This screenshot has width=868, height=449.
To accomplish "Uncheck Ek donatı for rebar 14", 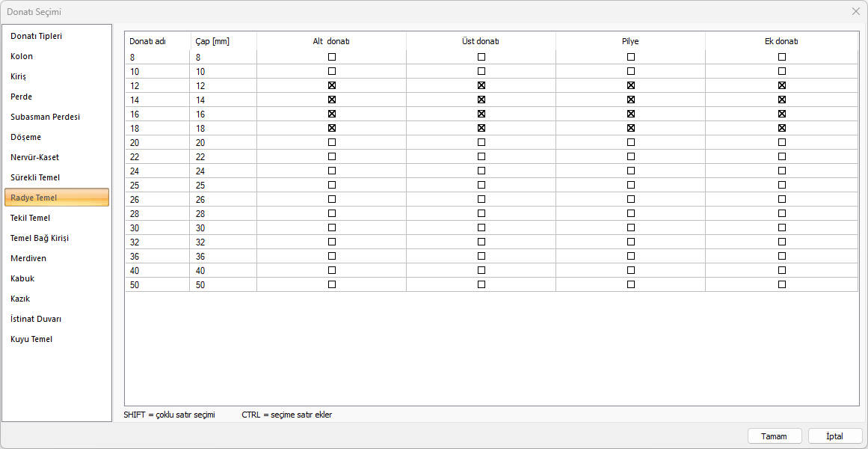I will [x=782, y=100].
